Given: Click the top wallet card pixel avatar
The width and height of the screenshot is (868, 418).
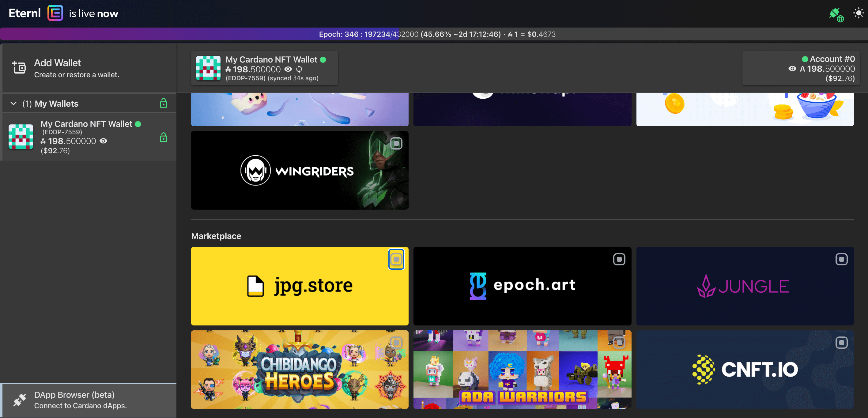Looking at the screenshot, I should (x=208, y=68).
